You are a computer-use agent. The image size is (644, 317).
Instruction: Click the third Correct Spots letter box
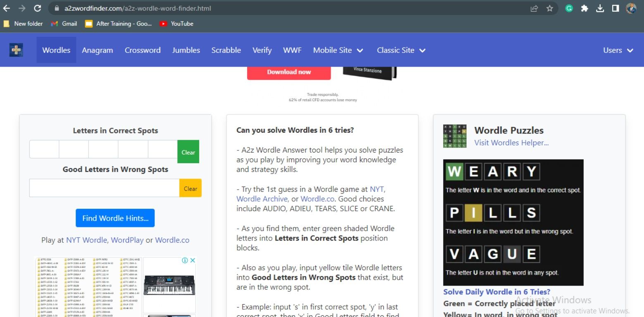click(103, 149)
